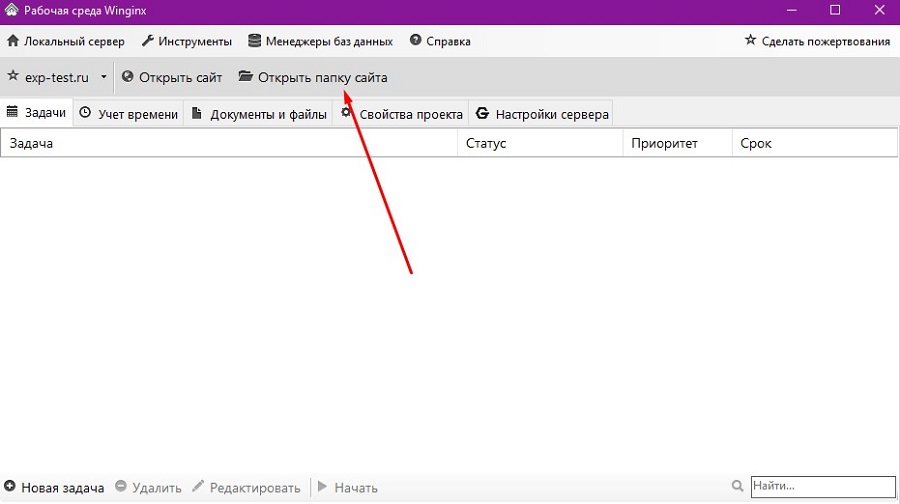Image resolution: width=900 pixels, height=504 pixels.
Task: Click the Удалить button
Action: pos(148,487)
